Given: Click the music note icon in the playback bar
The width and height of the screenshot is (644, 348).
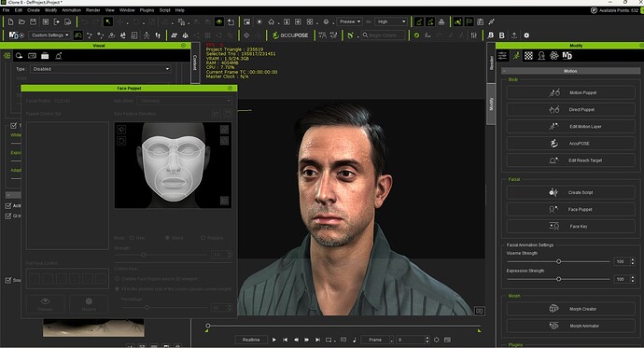Looking at the screenshot, I should point(355,340).
